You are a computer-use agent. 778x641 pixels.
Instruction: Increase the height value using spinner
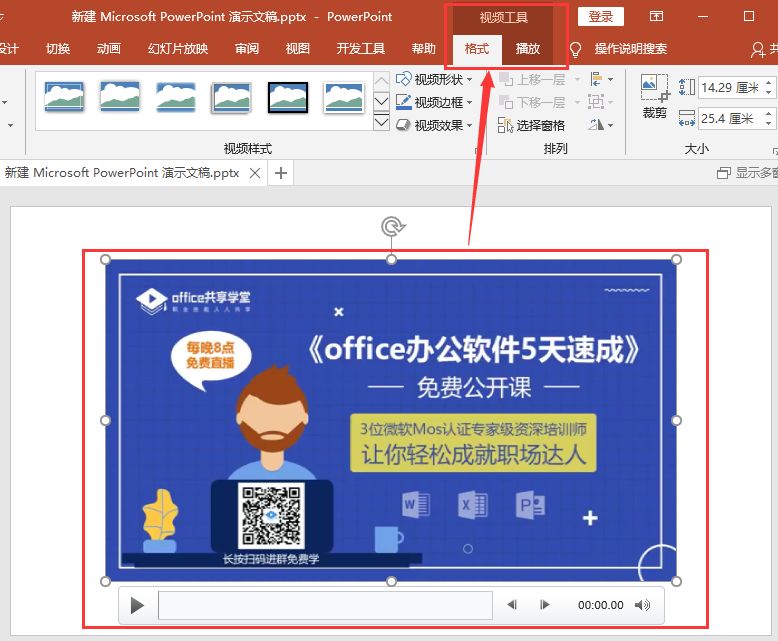click(769, 83)
